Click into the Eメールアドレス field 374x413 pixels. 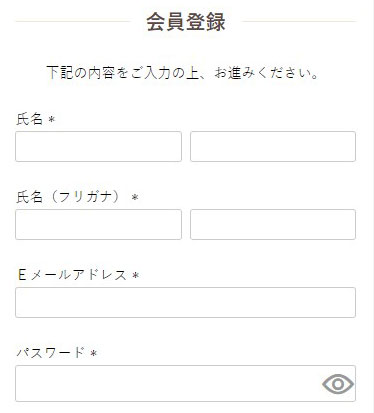tap(185, 302)
